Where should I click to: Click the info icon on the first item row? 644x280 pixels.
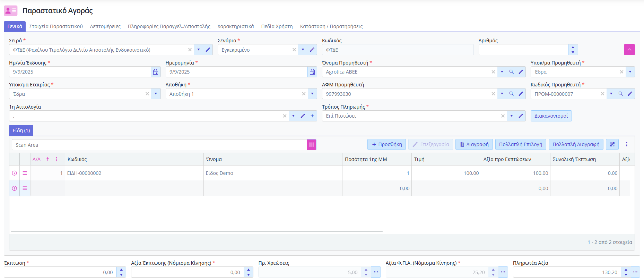[x=15, y=173]
